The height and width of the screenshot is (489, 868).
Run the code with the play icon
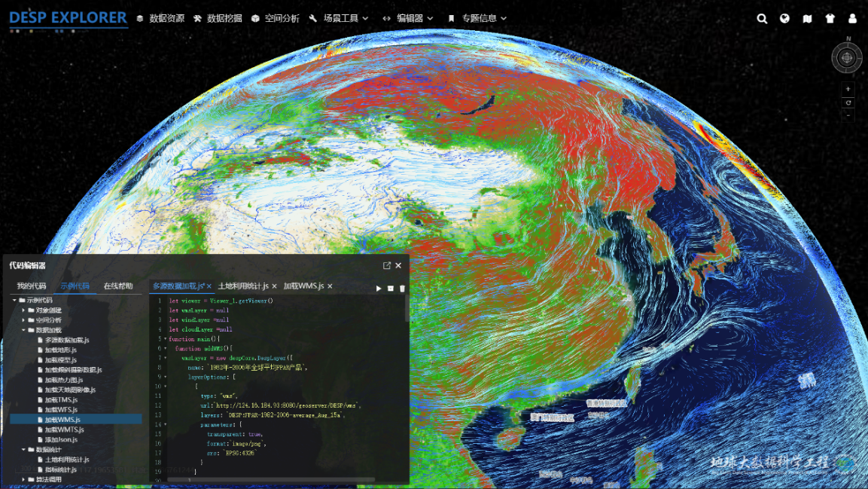379,289
